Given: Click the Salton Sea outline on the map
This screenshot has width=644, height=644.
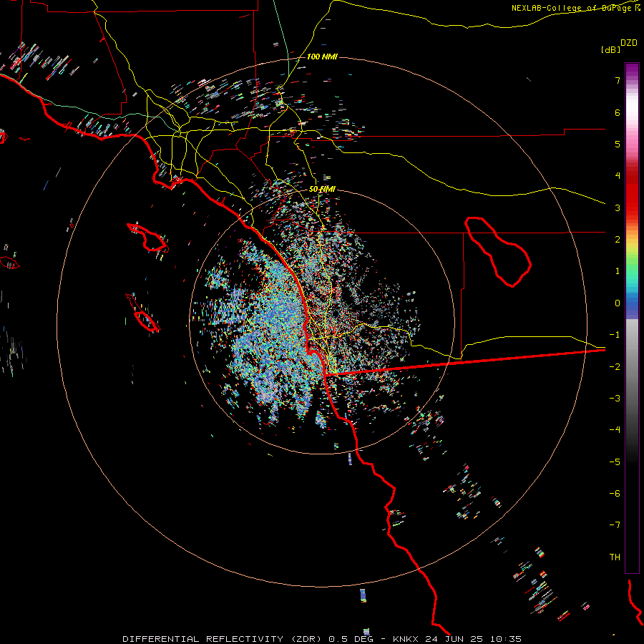Looking at the screenshot, I should click(x=498, y=252).
